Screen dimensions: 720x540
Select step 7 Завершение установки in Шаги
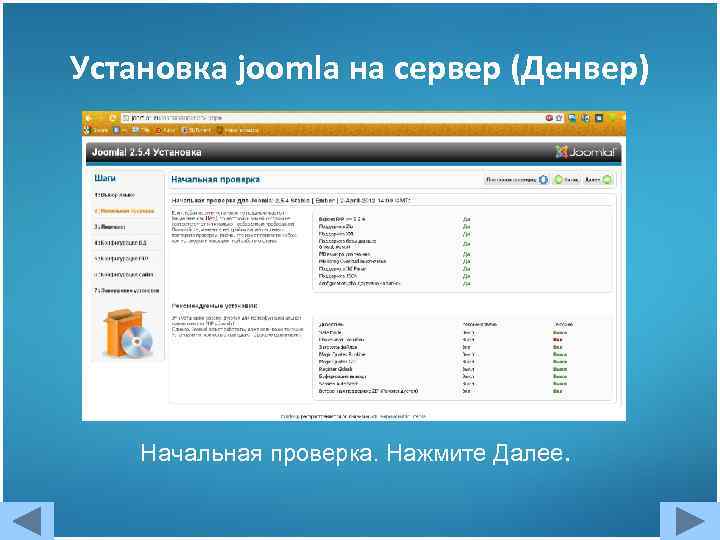(127, 291)
